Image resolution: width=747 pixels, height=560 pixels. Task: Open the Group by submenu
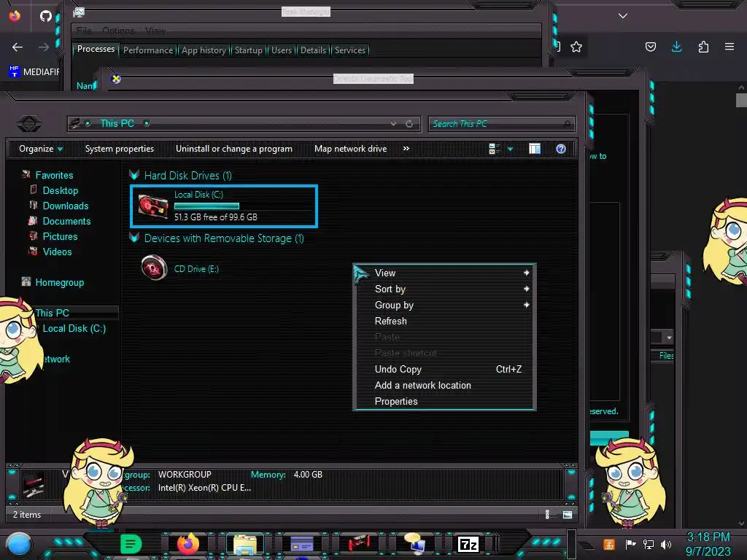click(444, 306)
